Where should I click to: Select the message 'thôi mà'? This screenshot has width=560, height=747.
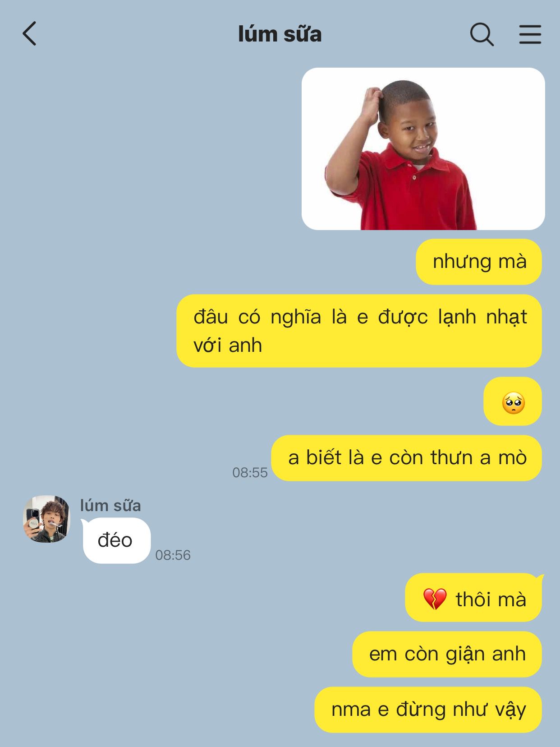point(473,599)
